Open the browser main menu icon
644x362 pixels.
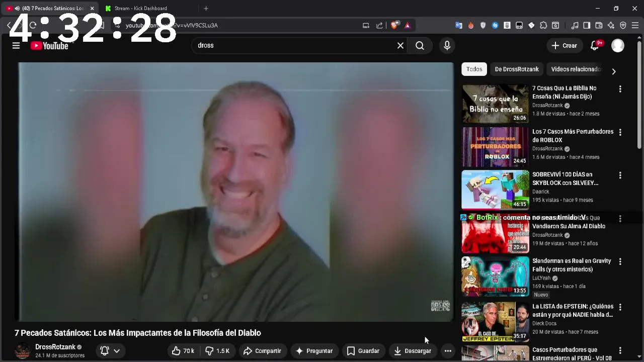tap(635, 26)
